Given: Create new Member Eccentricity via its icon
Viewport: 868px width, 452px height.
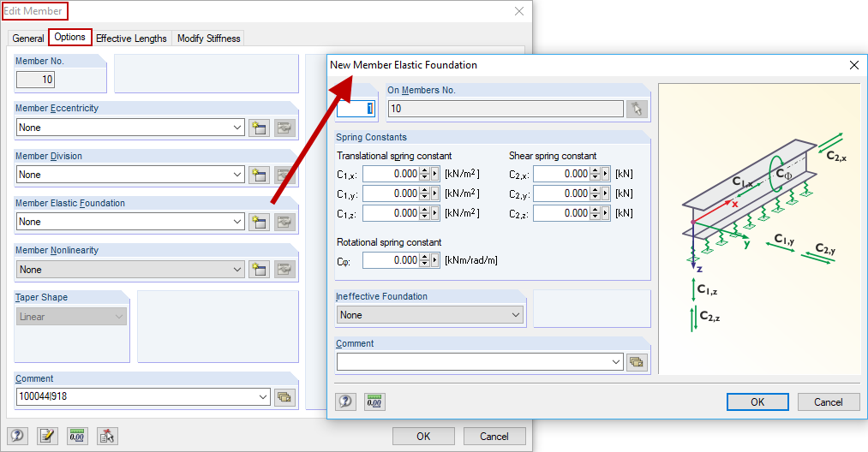Looking at the screenshot, I should (259, 128).
